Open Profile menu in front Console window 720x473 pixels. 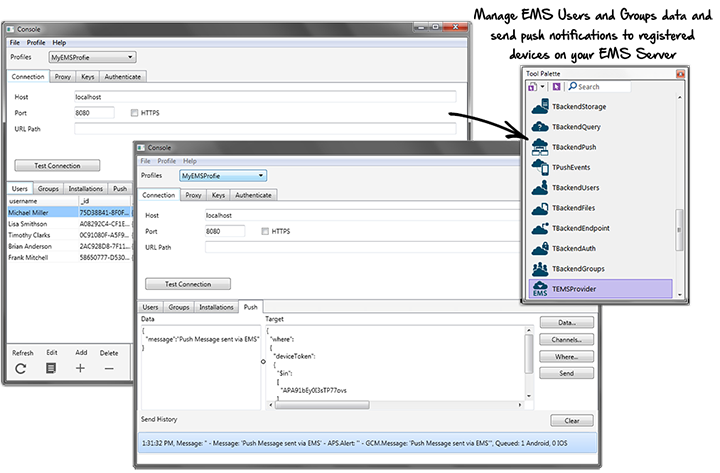tap(167, 161)
